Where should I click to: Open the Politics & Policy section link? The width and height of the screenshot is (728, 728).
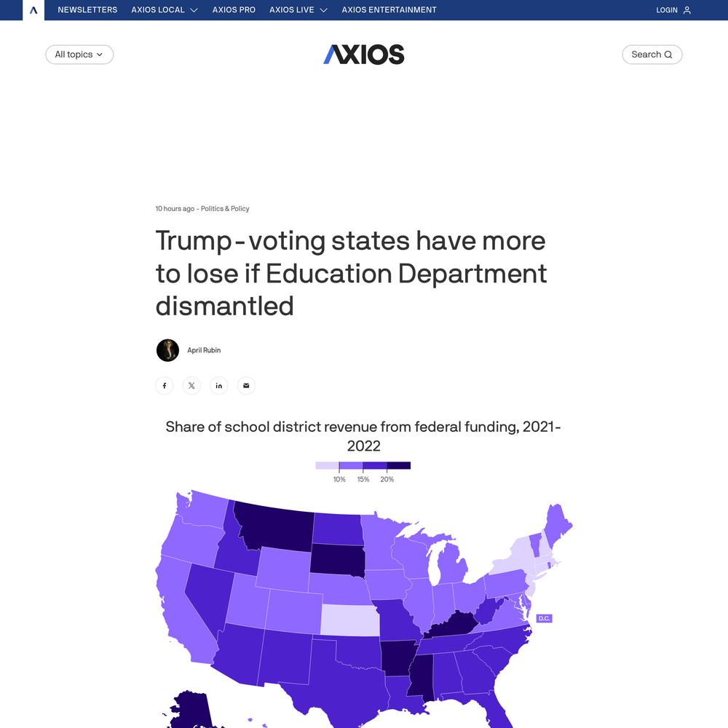tap(225, 208)
